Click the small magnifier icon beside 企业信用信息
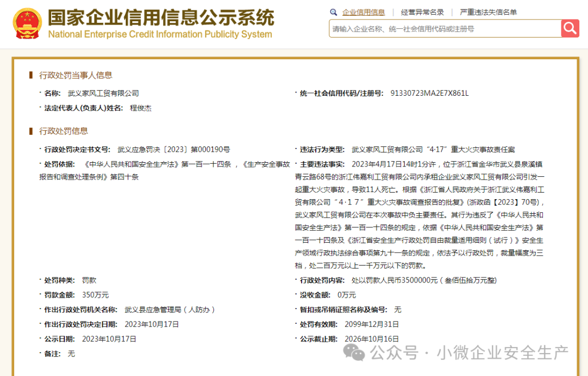 333,13
